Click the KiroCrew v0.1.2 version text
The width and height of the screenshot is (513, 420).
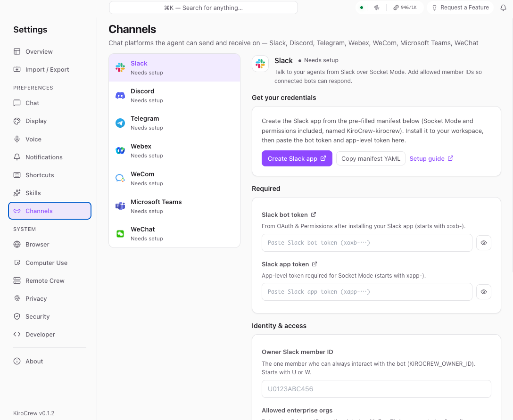(x=33, y=413)
